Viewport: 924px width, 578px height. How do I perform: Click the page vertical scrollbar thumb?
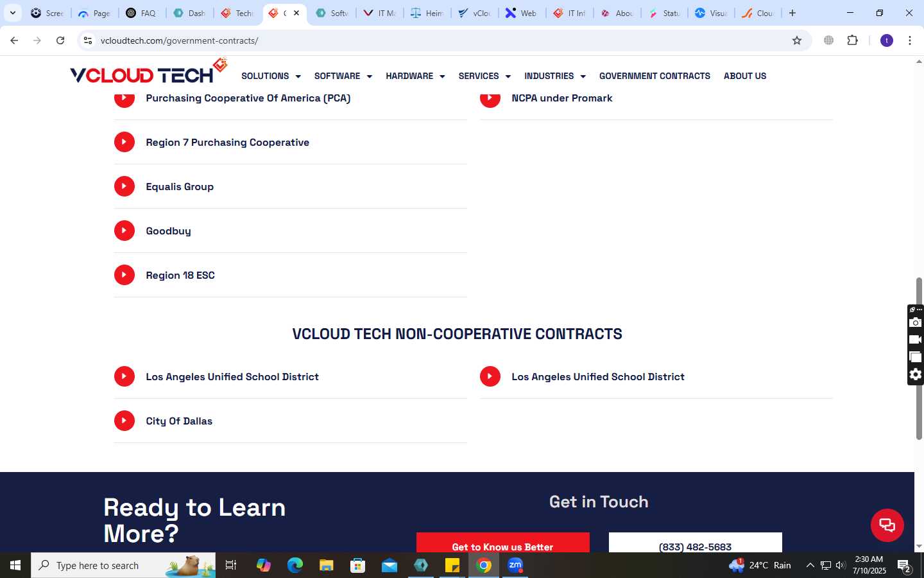pyautogui.click(x=919, y=358)
